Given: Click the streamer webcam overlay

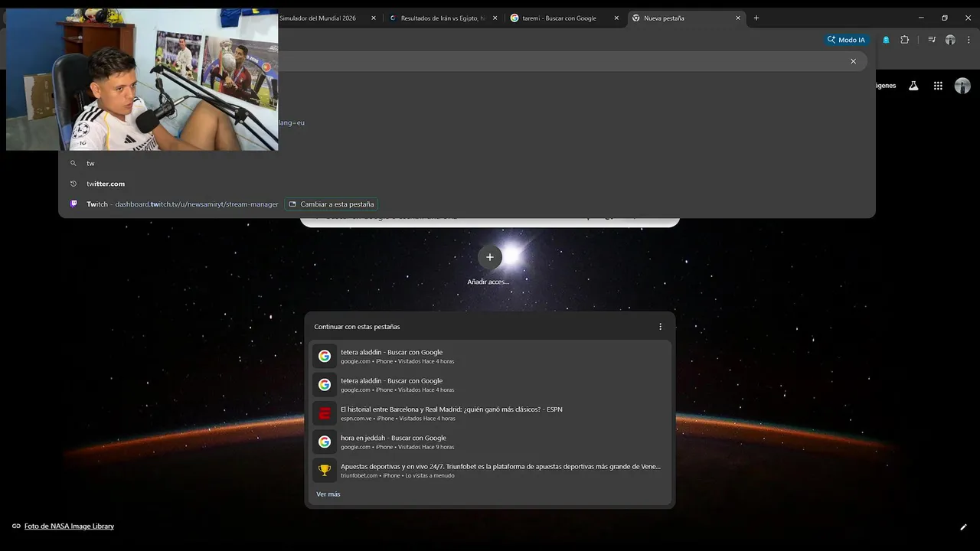Looking at the screenshot, I should coord(142,80).
